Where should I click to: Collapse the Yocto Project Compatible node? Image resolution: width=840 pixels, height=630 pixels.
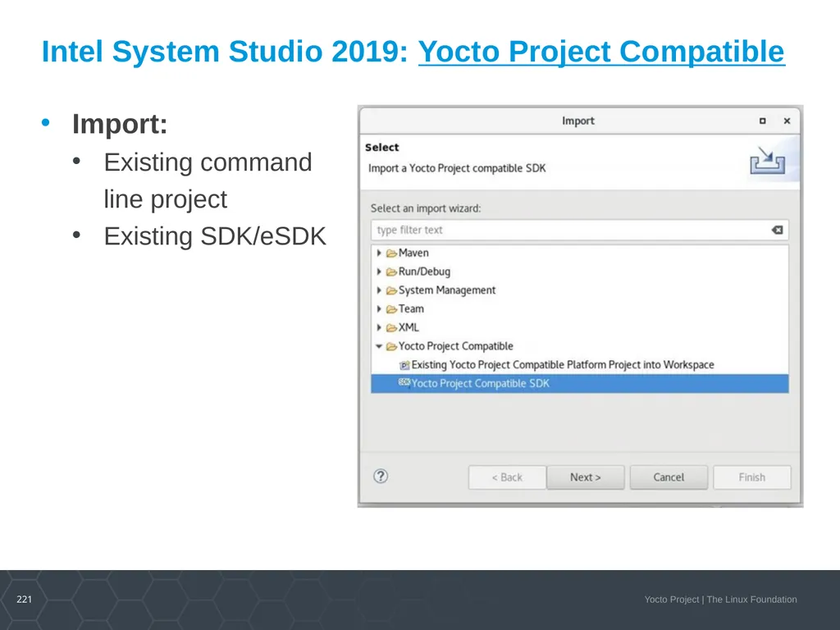(x=379, y=347)
